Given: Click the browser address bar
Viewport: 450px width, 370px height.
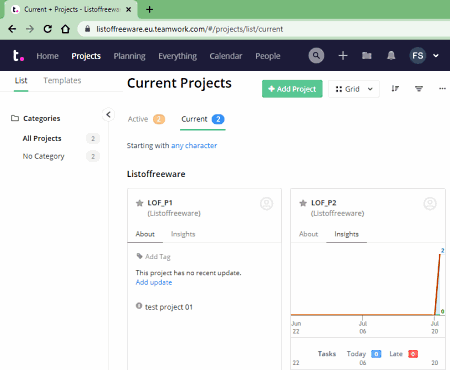Looking at the screenshot, I should 263,29.
